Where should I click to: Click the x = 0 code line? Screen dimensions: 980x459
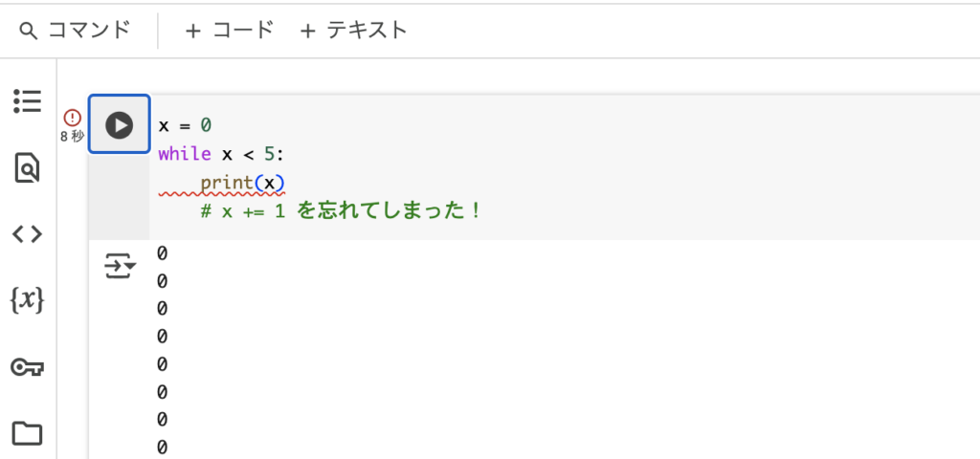[185, 125]
